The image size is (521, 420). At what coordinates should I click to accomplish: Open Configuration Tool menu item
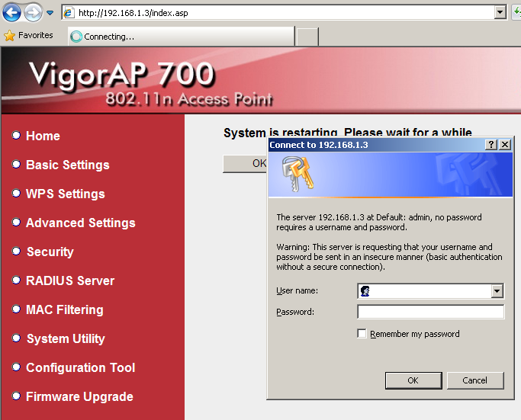pyautogui.click(x=81, y=367)
